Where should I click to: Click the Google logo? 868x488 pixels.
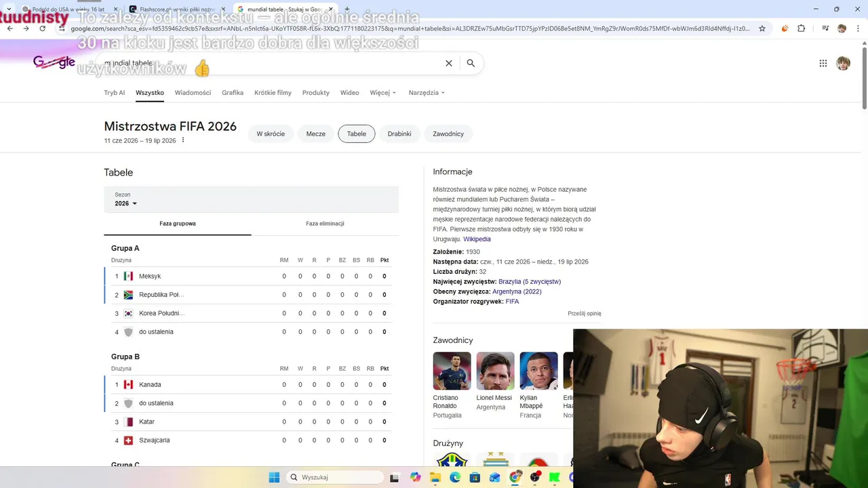[x=54, y=62]
